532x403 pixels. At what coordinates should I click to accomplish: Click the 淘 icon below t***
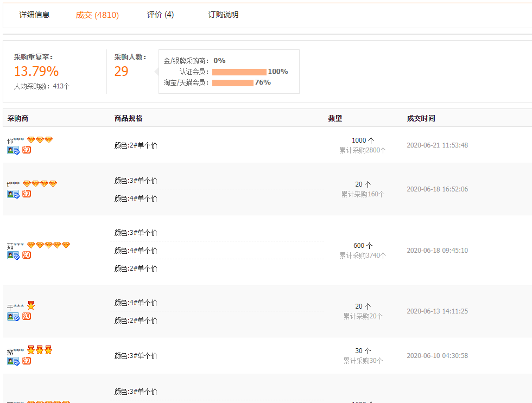click(26, 194)
